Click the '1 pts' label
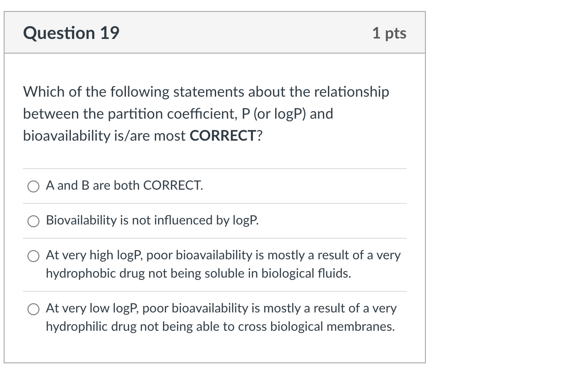588x383 pixels. click(389, 33)
